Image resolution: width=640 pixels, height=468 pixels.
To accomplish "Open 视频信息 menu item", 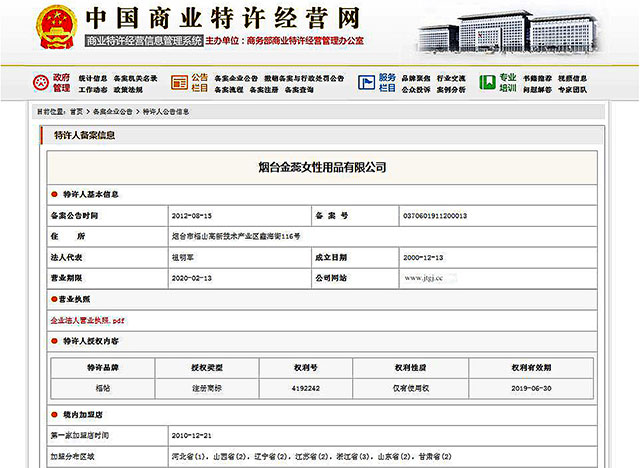I will [573, 78].
